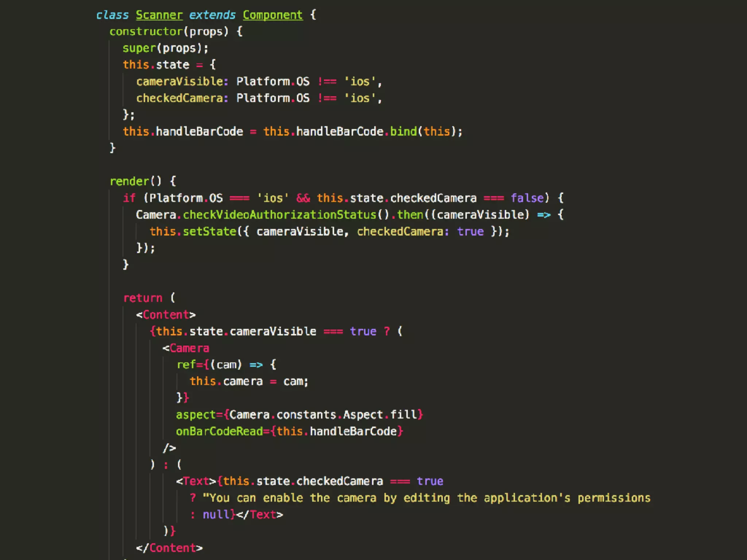
Task: Click the bind method call
Action: click(403, 132)
